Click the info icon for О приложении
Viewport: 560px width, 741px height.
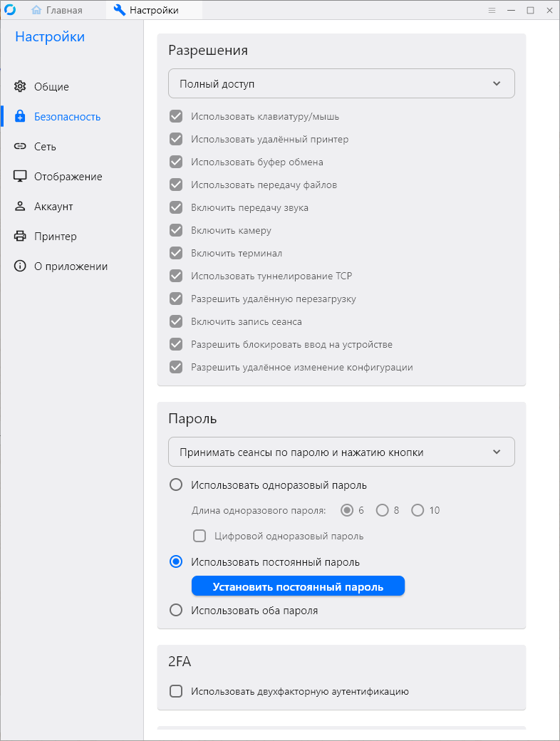(20, 266)
